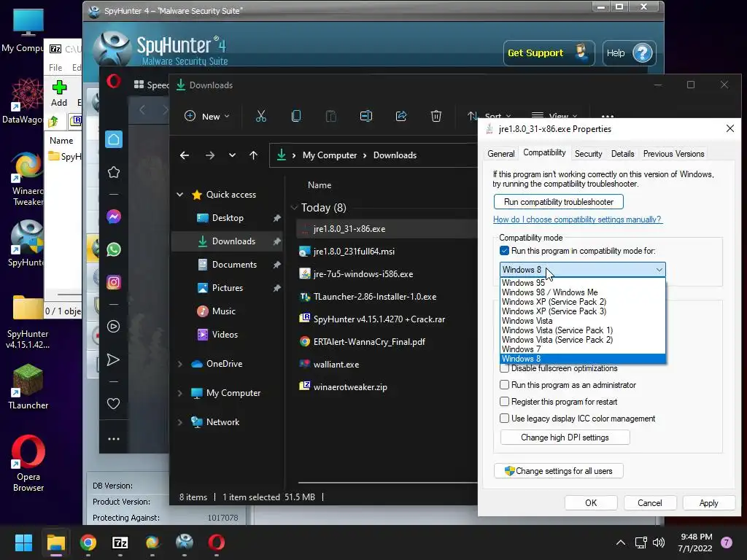Switch to the Previous Versions tab
Screen dimensions: 747x560
[673, 154]
